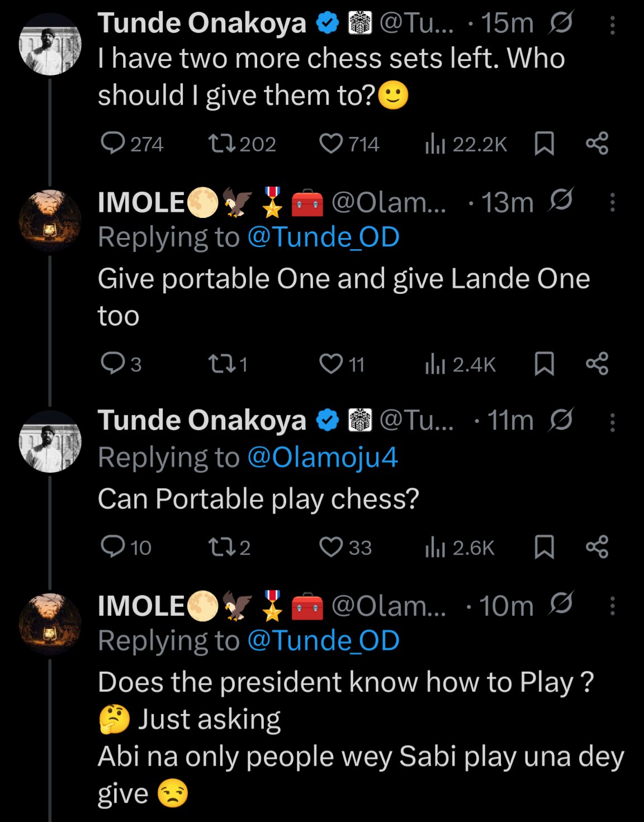Like "Can Portable play chess?" reply
This screenshot has width=644, height=822.
tap(330, 547)
